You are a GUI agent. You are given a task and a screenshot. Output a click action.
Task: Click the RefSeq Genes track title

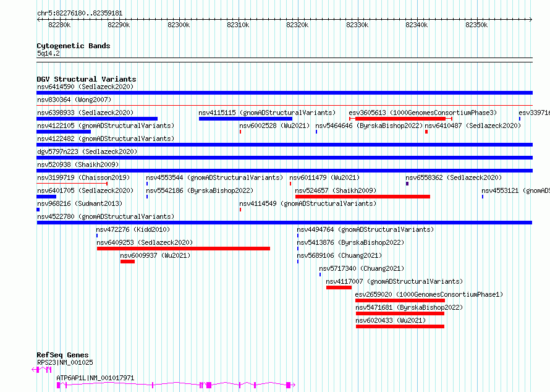point(62,355)
